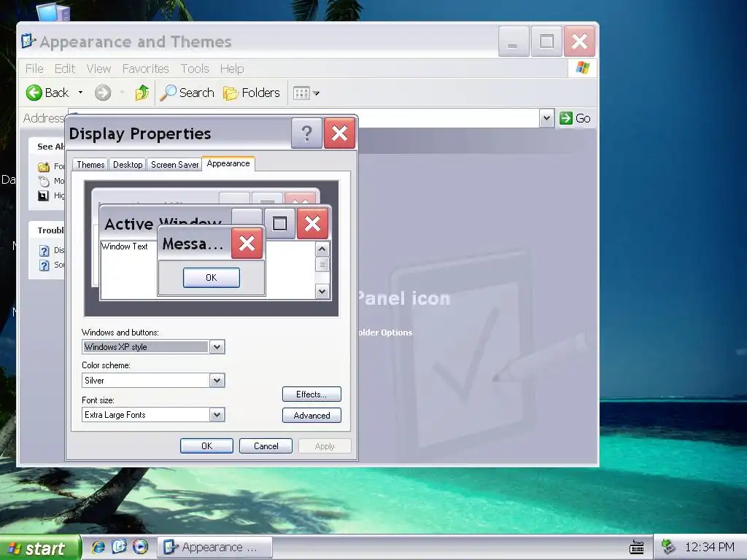The image size is (747, 560).
Task: Launch Windows Media Player from Quick Launch
Action: pyautogui.click(x=140, y=547)
